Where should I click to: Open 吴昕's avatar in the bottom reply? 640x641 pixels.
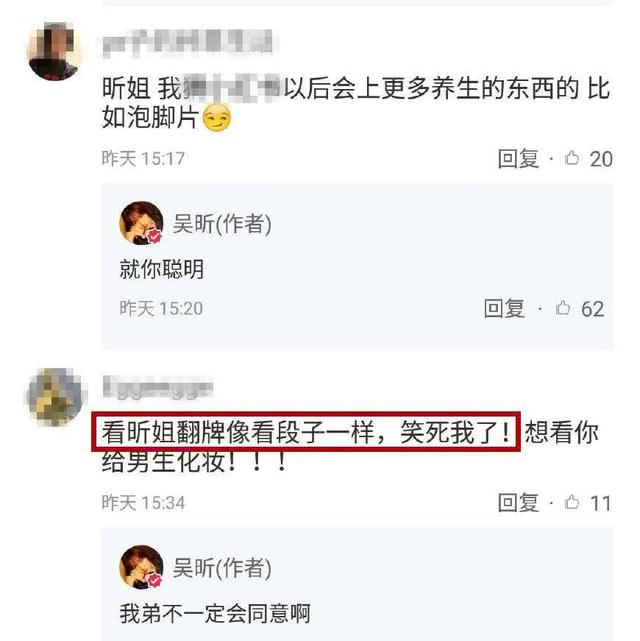[141, 567]
